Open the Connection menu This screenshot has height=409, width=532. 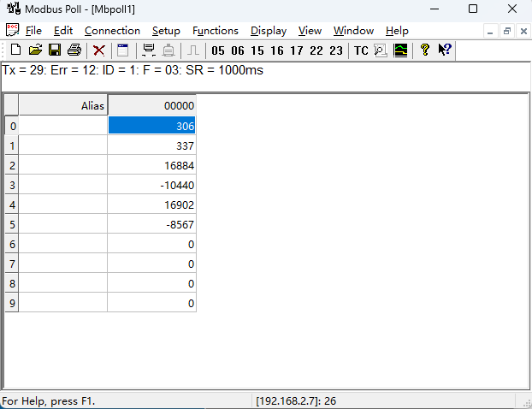[112, 31]
